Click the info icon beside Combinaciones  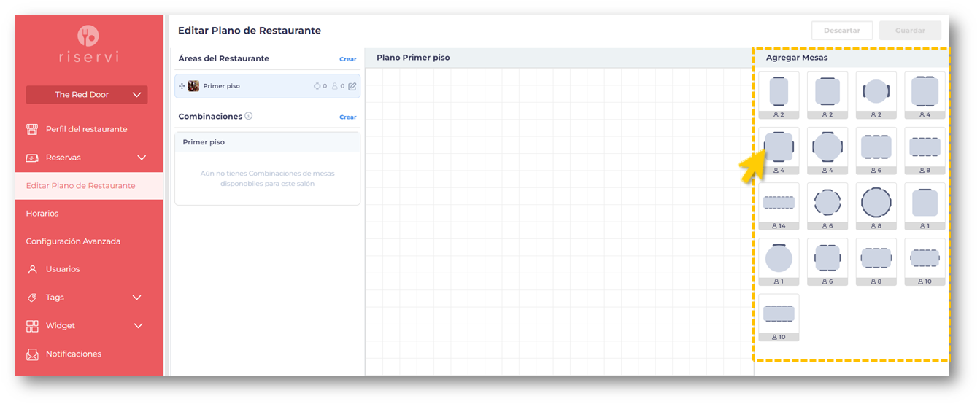[x=249, y=116]
